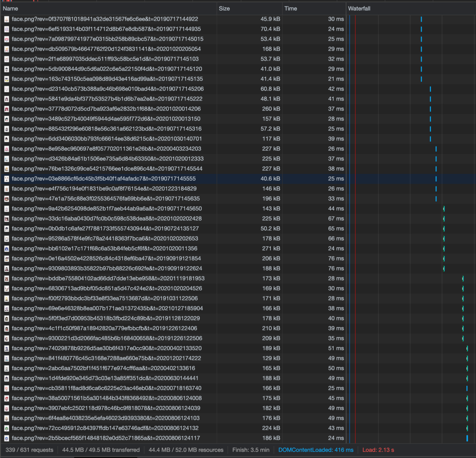Screen dimensions: 476x458
Task: Click waterfall bar of face.png?rev=8e958ec96 request
Action: pos(436,149)
